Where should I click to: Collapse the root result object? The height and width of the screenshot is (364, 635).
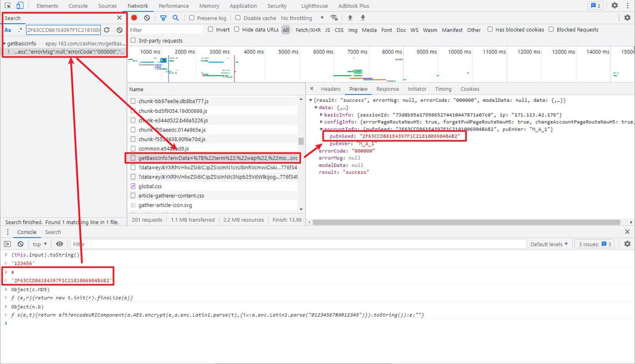click(311, 100)
